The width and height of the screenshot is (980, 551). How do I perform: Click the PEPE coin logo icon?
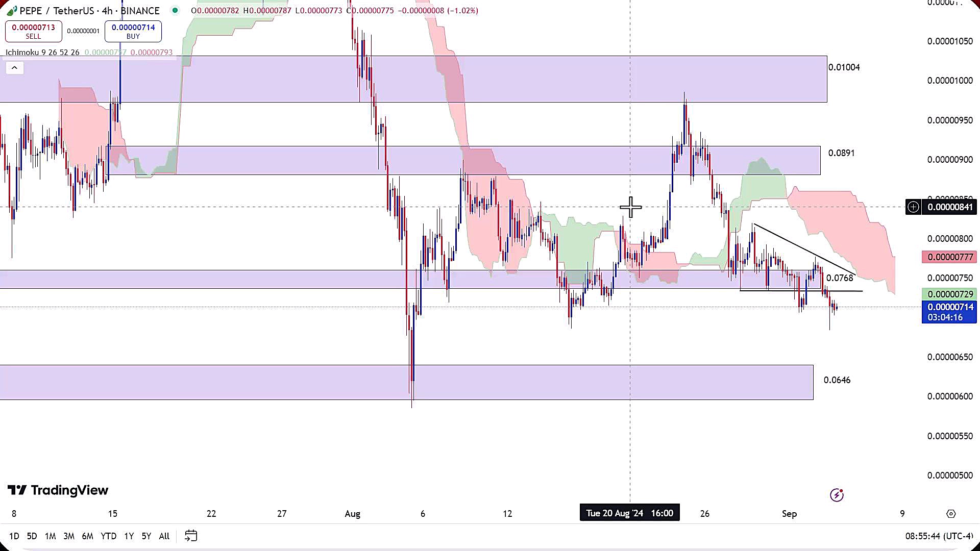(x=12, y=11)
